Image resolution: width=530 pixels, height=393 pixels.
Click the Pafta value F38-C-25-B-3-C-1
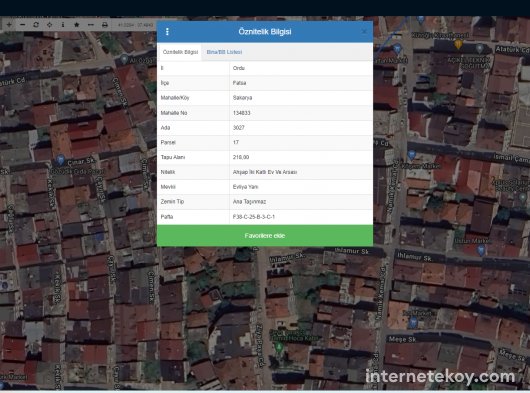click(254, 217)
